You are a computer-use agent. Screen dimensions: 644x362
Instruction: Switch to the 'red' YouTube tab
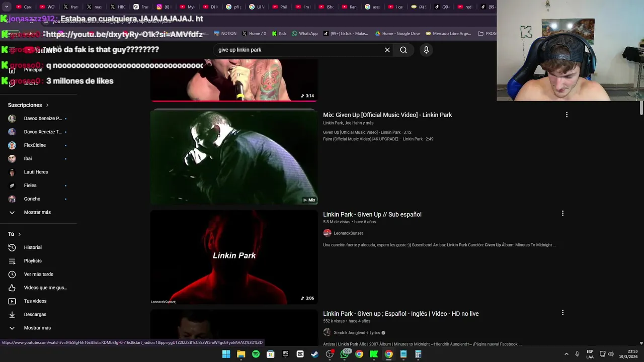[464, 7]
